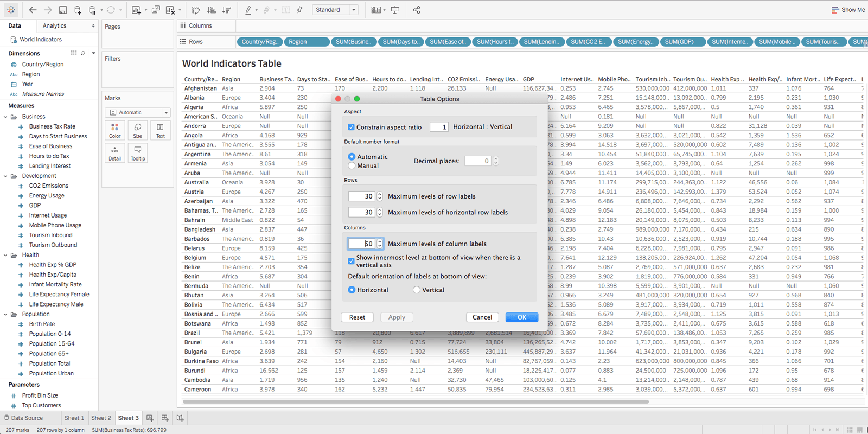This screenshot has width=868, height=434.
Task: Select the Automatic number format radio
Action: click(352, 157)
